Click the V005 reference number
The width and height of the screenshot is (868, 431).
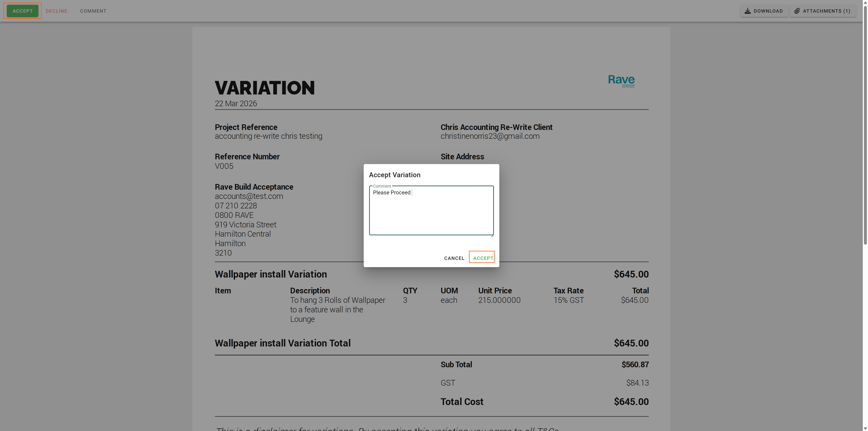(224, 166)
